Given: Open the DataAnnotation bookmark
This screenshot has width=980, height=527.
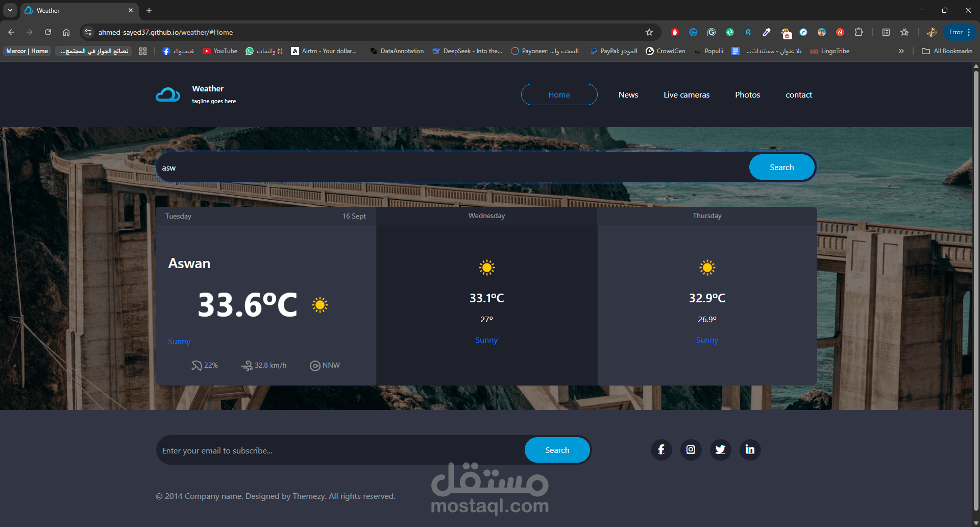Looking at the screenshot, I should tap(397, 51).
